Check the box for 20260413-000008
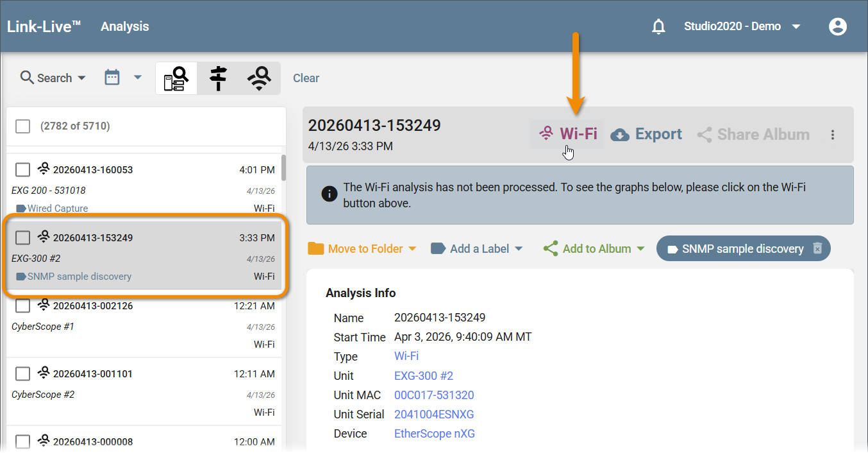 coord(23,442)
